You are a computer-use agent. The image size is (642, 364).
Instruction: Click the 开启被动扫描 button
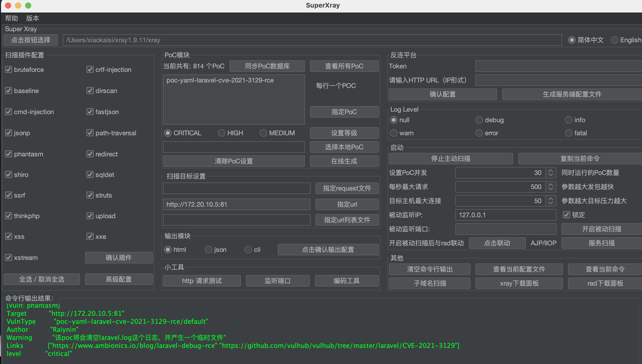click(601, 229)
